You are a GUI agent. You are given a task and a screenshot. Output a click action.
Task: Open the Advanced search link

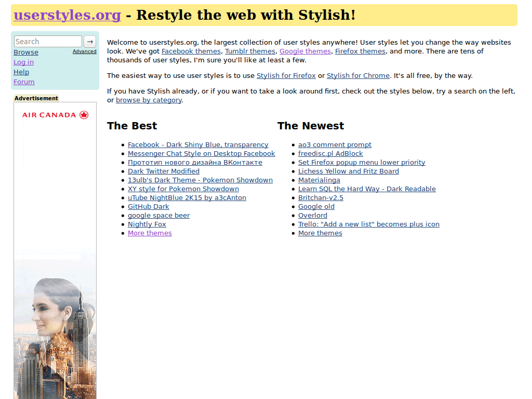[x=85, y=51]
